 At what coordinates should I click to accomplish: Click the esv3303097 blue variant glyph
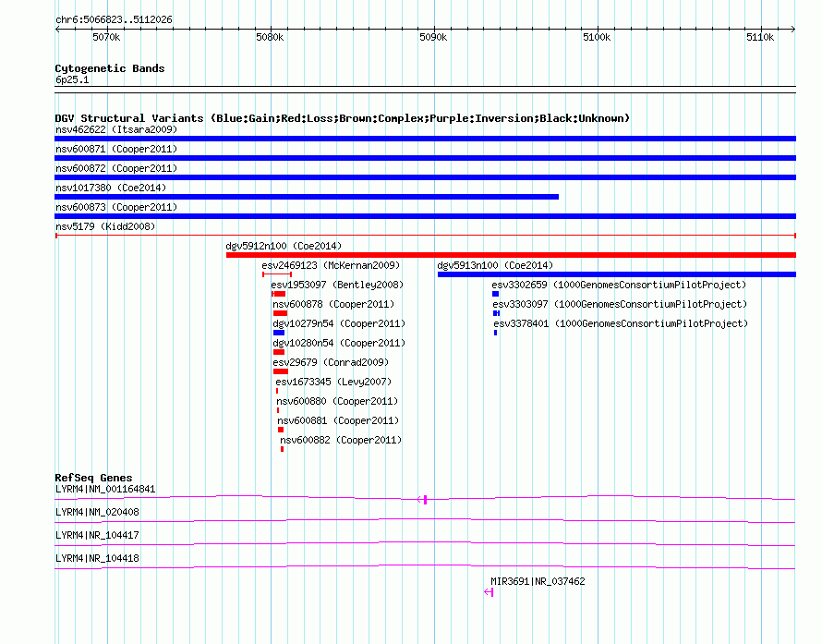pos(496,313)
